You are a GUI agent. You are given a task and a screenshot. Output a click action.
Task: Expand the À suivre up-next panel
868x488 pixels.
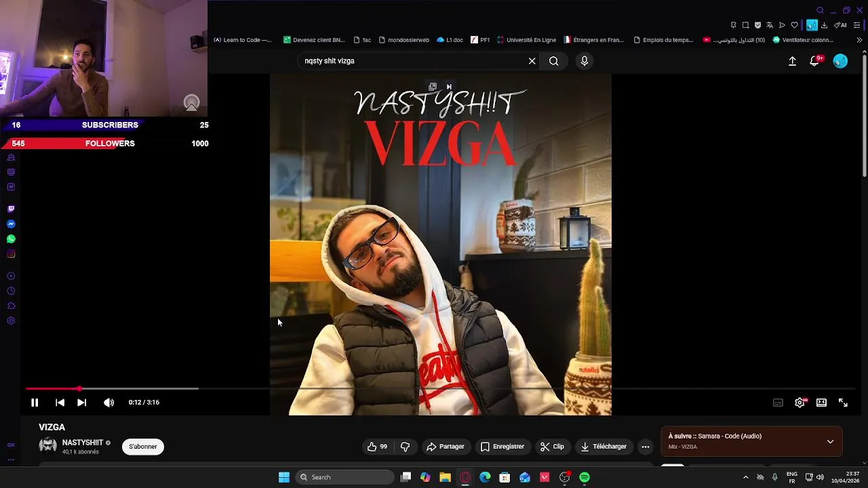tap(830, 441)
